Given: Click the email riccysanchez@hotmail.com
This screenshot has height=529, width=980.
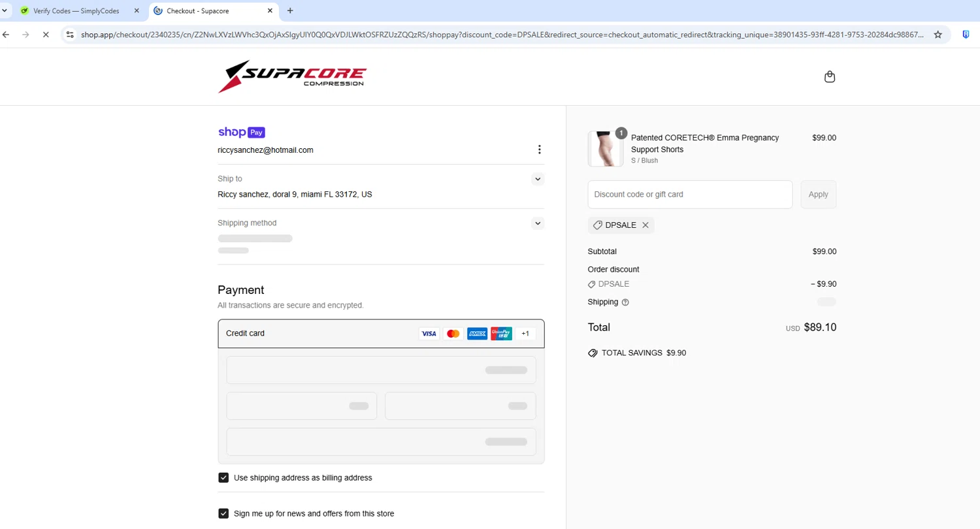Looking at the screenshot, I should 265,150.
